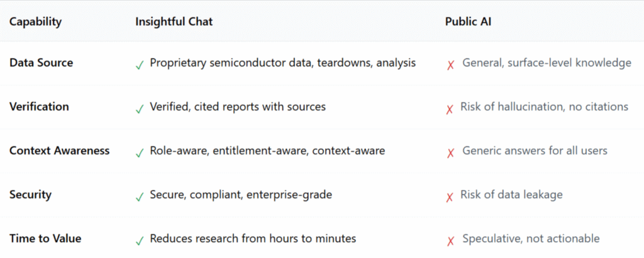Click green checkmark in Time to Value row
The height and width of the screenshot is (258, 644).
click(140, 240)
